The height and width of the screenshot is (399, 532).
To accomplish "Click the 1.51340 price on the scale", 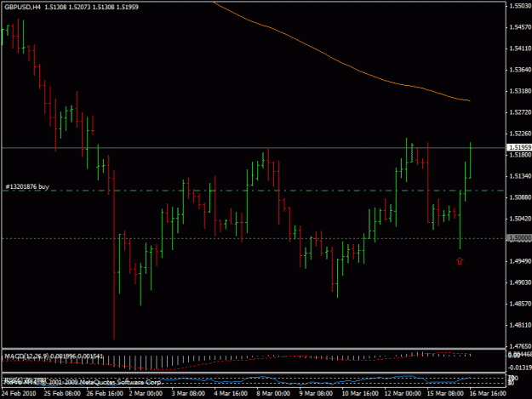I will coord(520,176).
